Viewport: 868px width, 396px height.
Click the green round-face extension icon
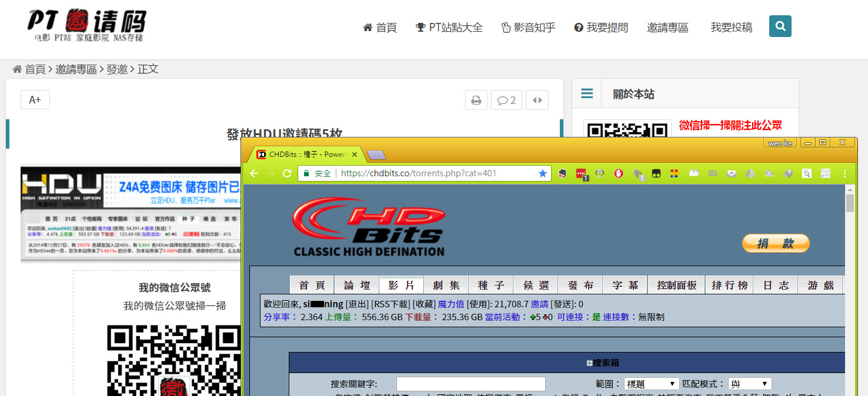(x=600, y=173)
